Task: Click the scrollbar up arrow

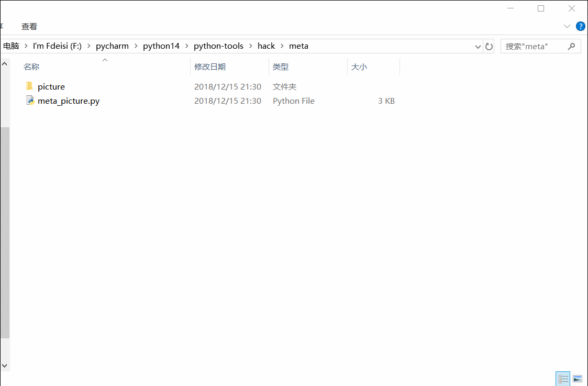Action: (4, 63)
